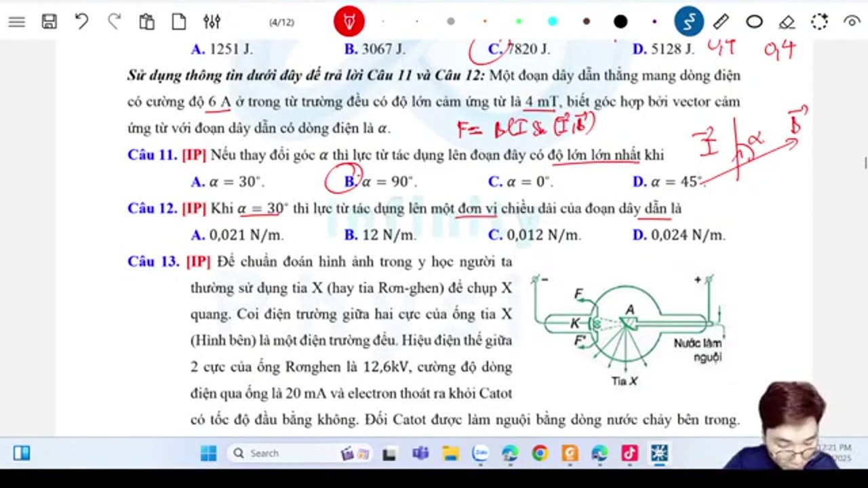Open File Explorer from the taskbar

(450, 453)
